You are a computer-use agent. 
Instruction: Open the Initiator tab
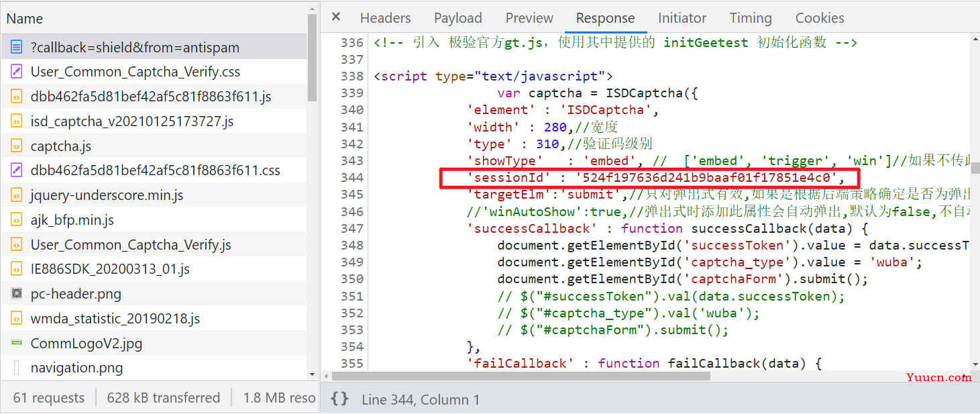click(x=682, y=18)
